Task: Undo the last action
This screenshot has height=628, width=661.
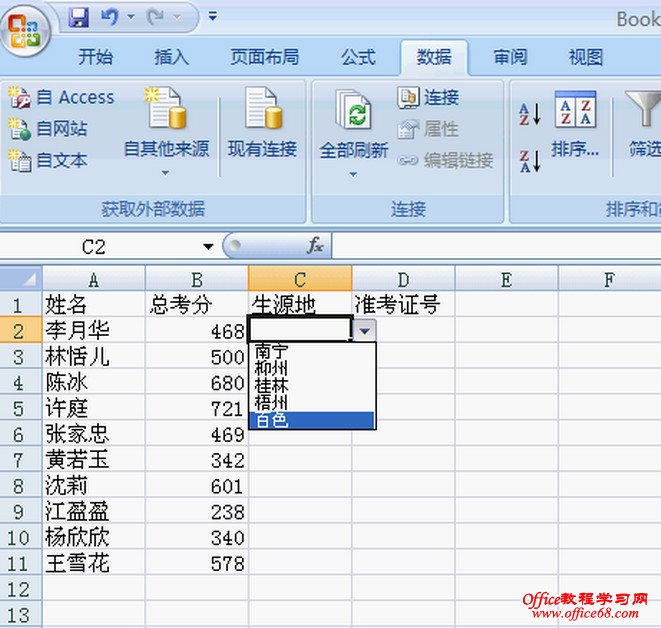Action: coord(110,18)
